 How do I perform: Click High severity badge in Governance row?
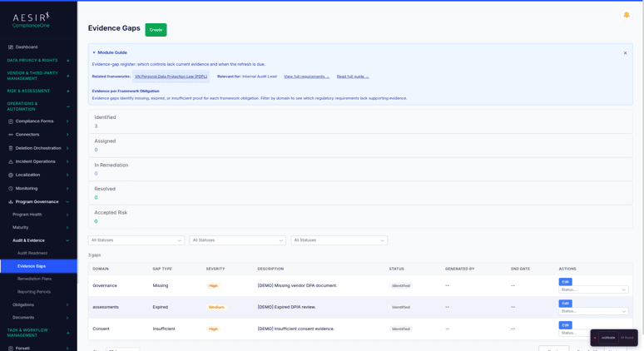click(x=213, y=286)
